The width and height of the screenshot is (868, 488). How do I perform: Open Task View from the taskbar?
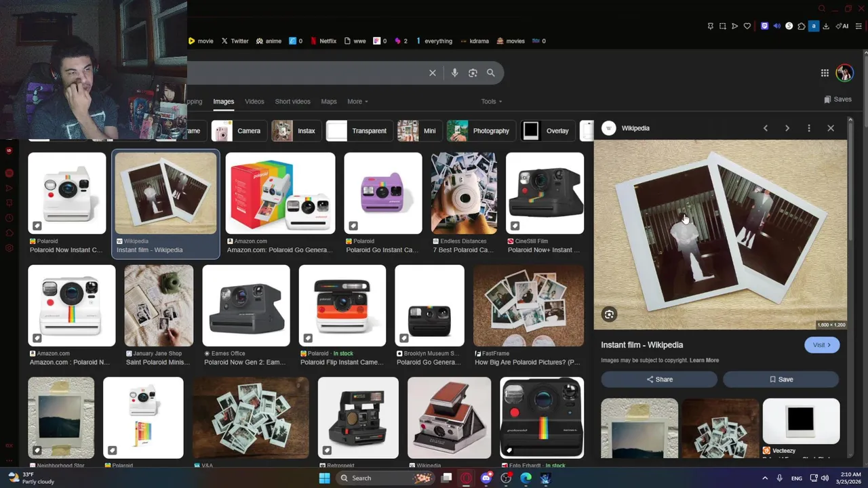click(446, 479)
